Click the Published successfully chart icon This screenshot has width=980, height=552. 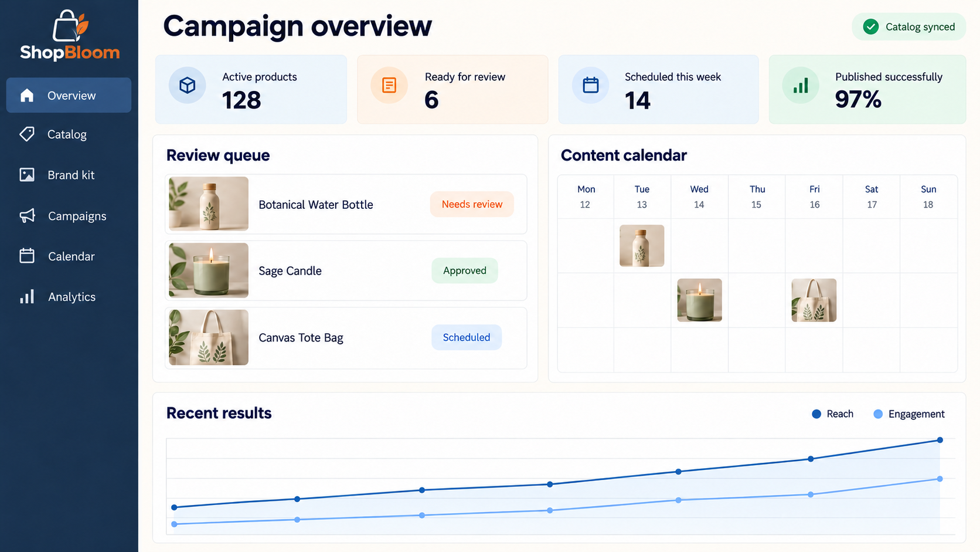point(801,85)
